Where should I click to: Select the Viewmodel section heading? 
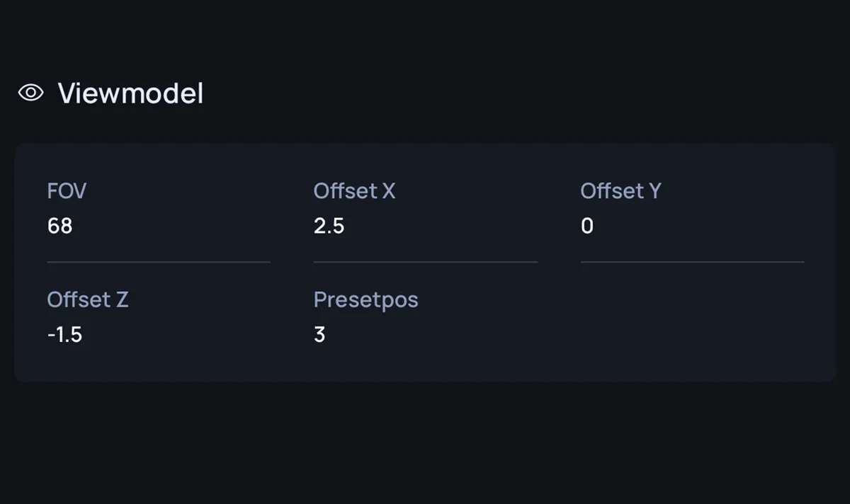click(130, 93)
